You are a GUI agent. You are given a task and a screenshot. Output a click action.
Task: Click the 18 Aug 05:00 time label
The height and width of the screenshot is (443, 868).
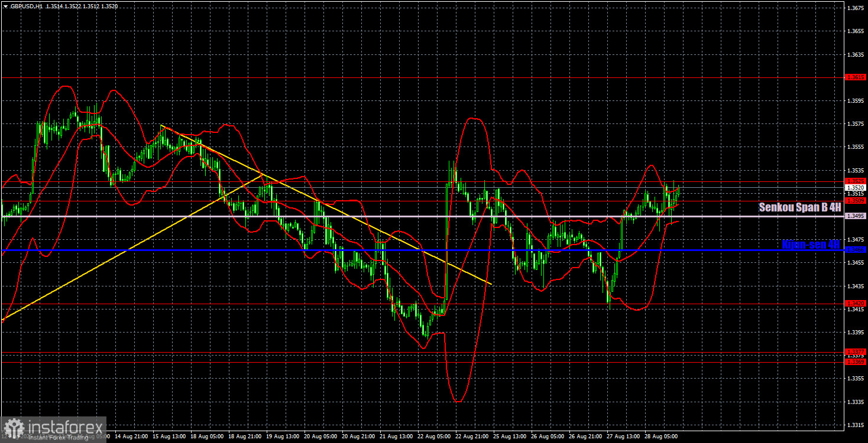coord(207,437)
